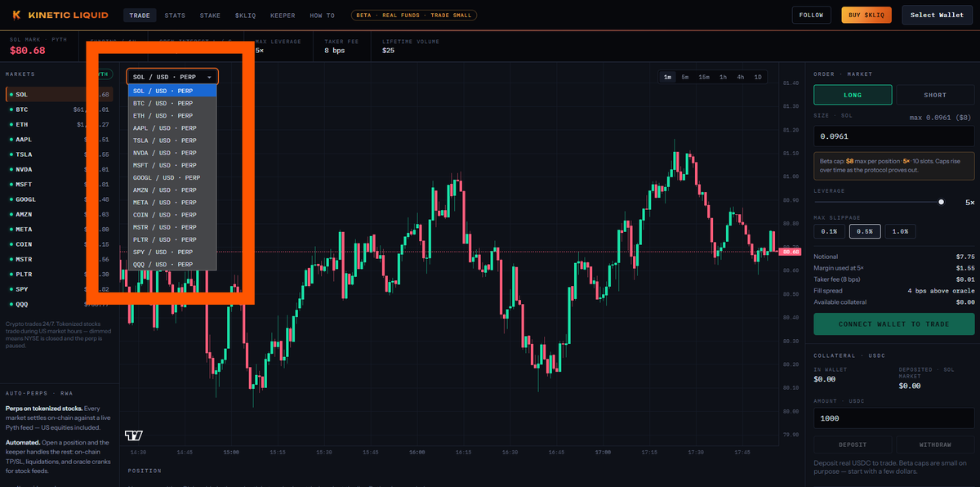Select META in the markets list

59,230
